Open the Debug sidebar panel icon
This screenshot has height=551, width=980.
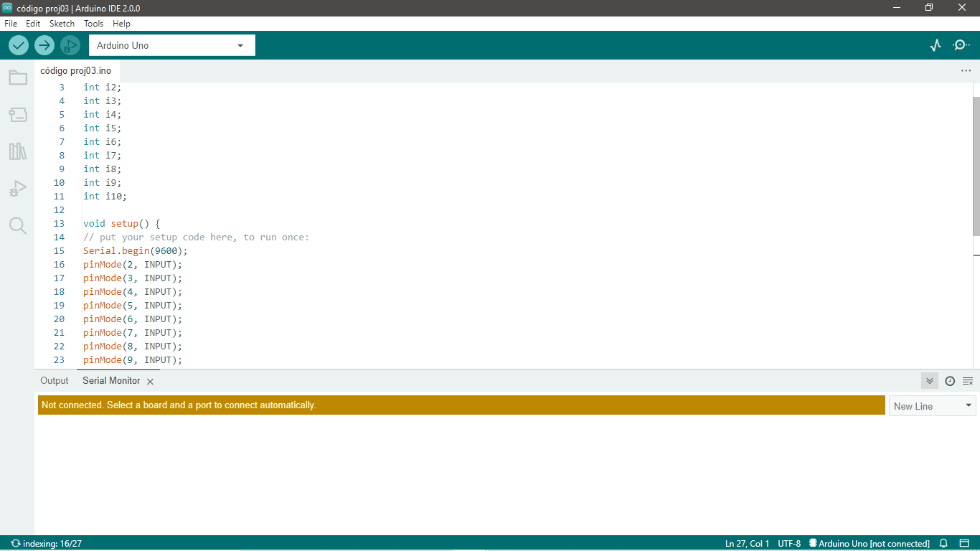[18, 189]
